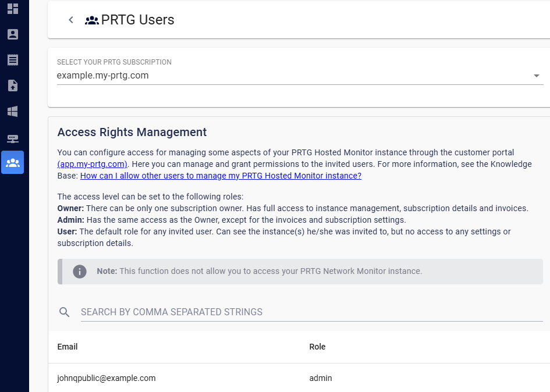The width and height of the screenshot is (550, 392).
Task: Open the network device sidebar icon
Action: tap(13, 138)
